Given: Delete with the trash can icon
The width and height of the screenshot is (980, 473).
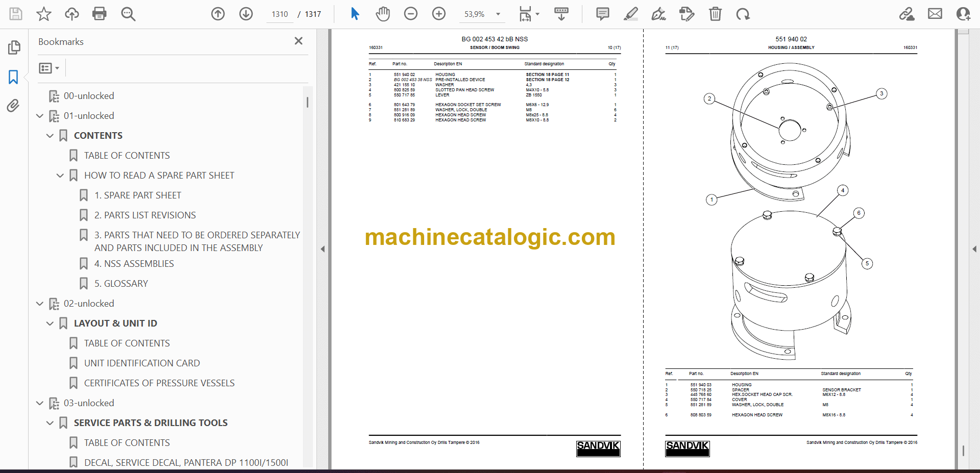Looking at the screenshot, I should tap(715, 14).
